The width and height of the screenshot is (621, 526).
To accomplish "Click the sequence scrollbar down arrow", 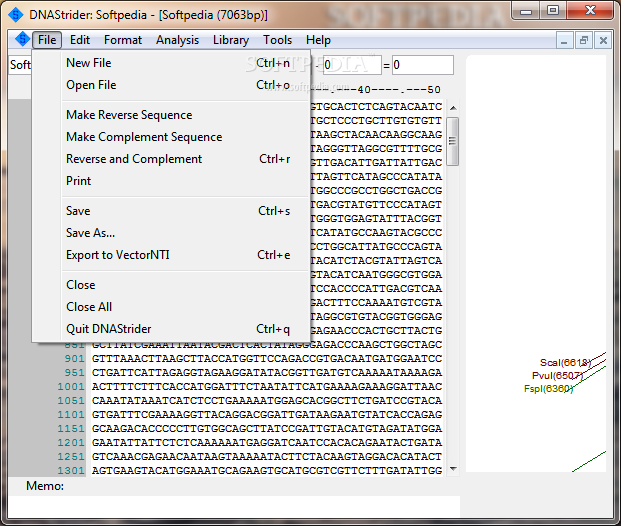I will tap(453, 469).
